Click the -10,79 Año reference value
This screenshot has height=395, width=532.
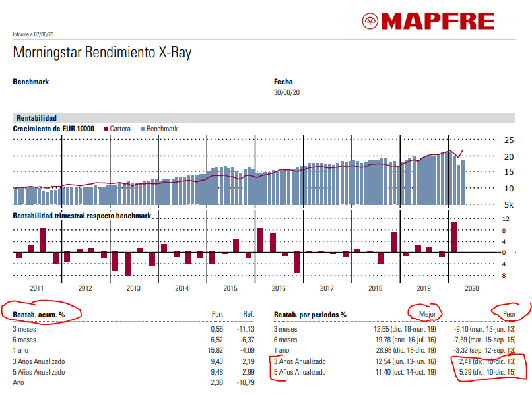click(x=246, y=382)
